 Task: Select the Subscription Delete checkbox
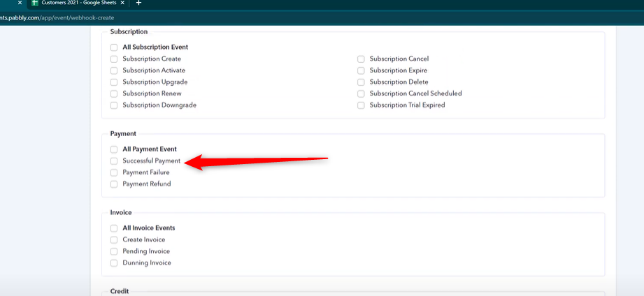point(361,82)
